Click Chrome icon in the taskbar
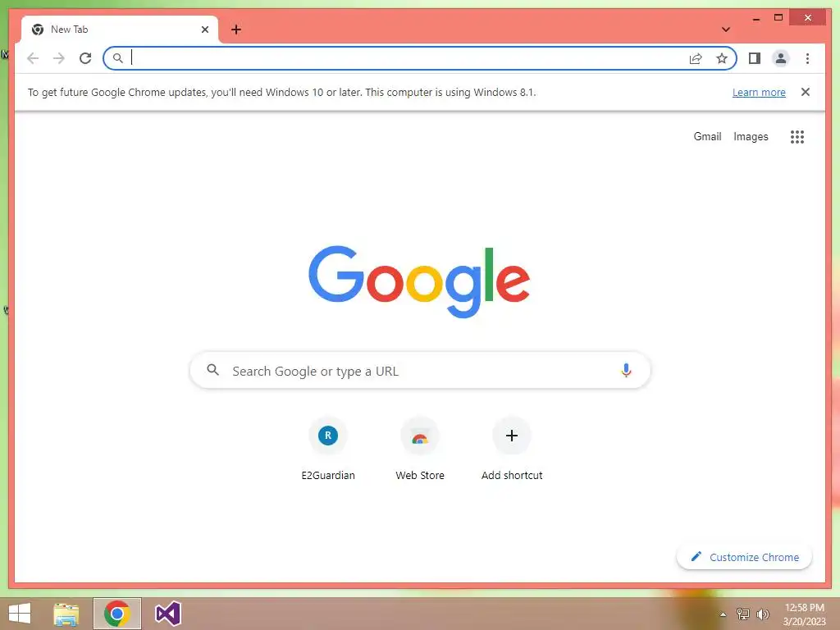Viewport: 840px width, 630px height. [x=117, y=614]
